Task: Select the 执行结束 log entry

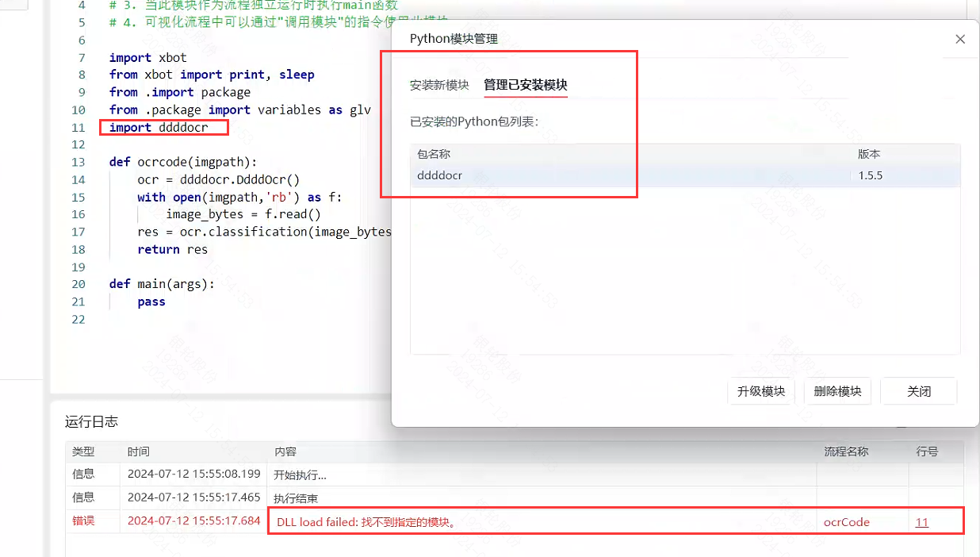Action: click(296, 498)
